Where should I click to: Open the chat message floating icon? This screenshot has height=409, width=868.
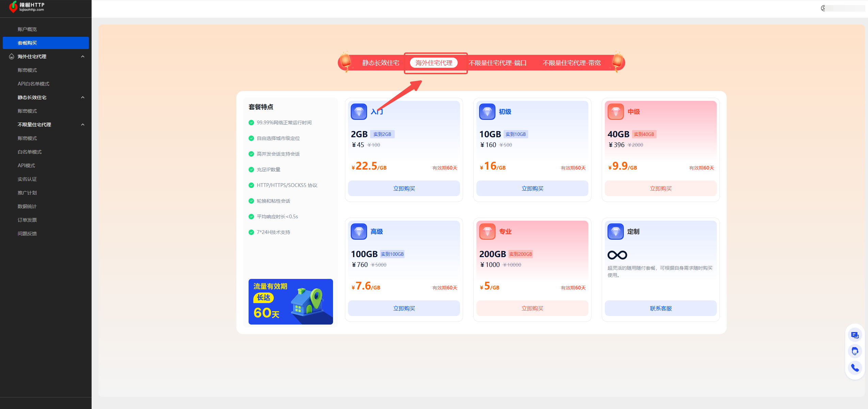click(855, 335)
